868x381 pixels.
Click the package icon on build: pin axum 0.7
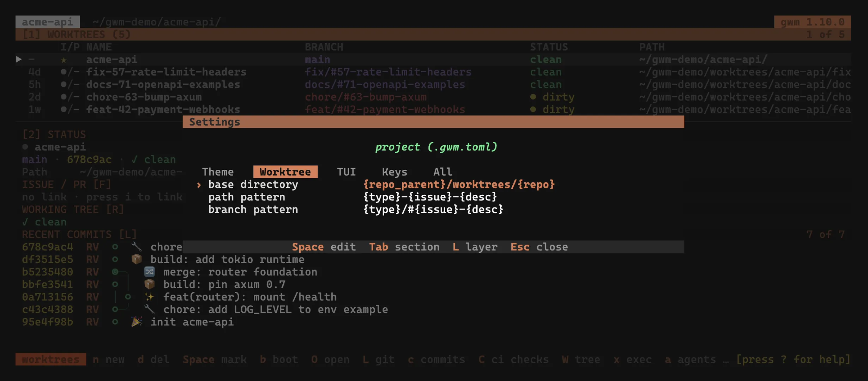click(x=150, y=284)
